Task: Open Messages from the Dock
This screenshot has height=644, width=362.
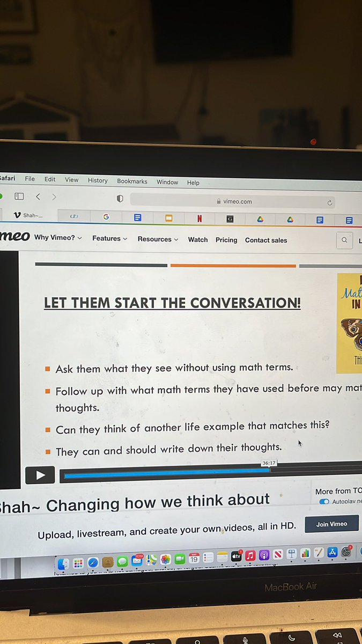Action: [122, 561]
